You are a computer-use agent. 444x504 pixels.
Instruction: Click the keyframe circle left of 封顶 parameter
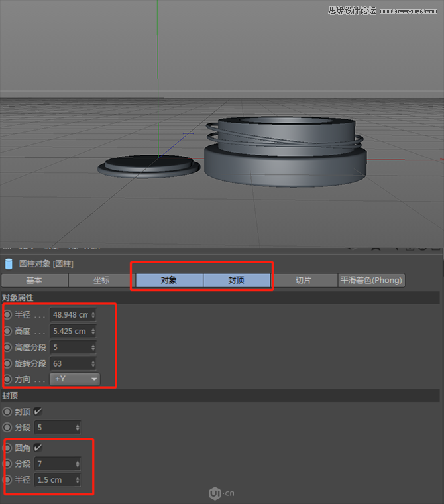click(7, 412)
